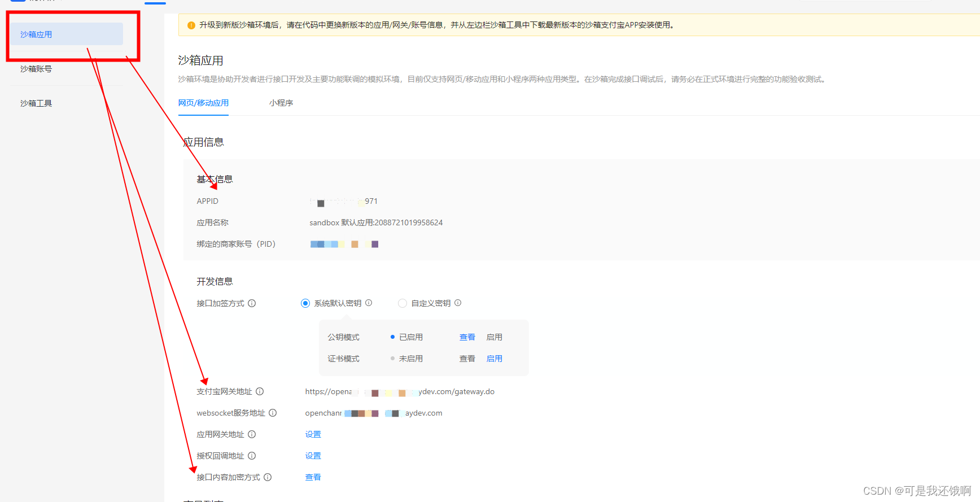The width and height of the screenshot is (980, 502).
Task: Select the 系统默认密钥 radio button
Action: [305, 303]
